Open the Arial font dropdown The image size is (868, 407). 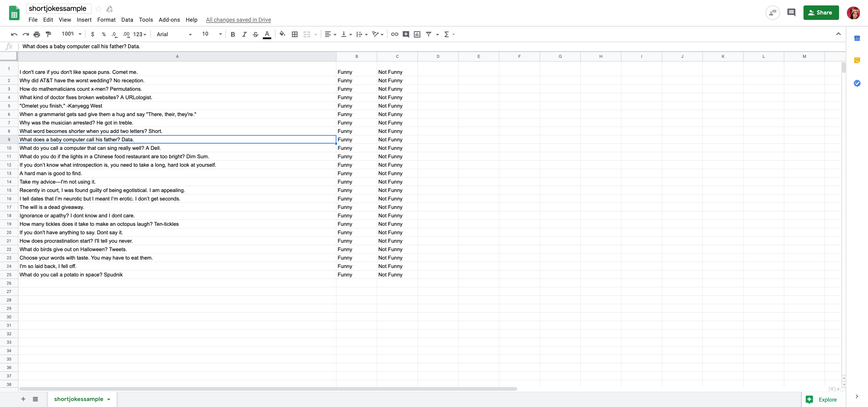point(174,34)
